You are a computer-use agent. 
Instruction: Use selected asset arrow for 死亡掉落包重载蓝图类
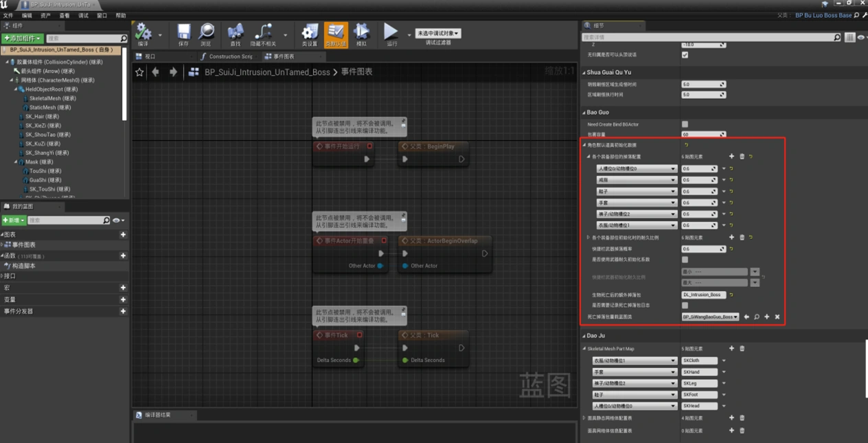(746, 317)
